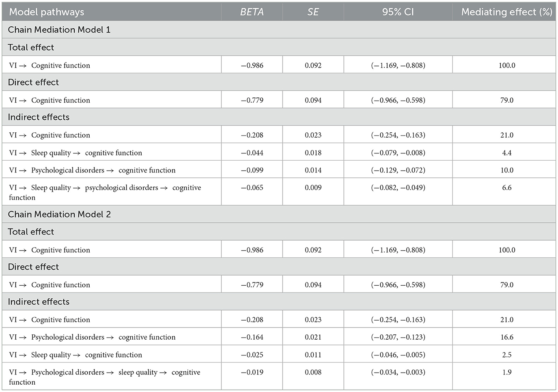Click the Chain Mediation Model 2 heading
This screenshot has height=392, width=558.
tap(59, 214)
